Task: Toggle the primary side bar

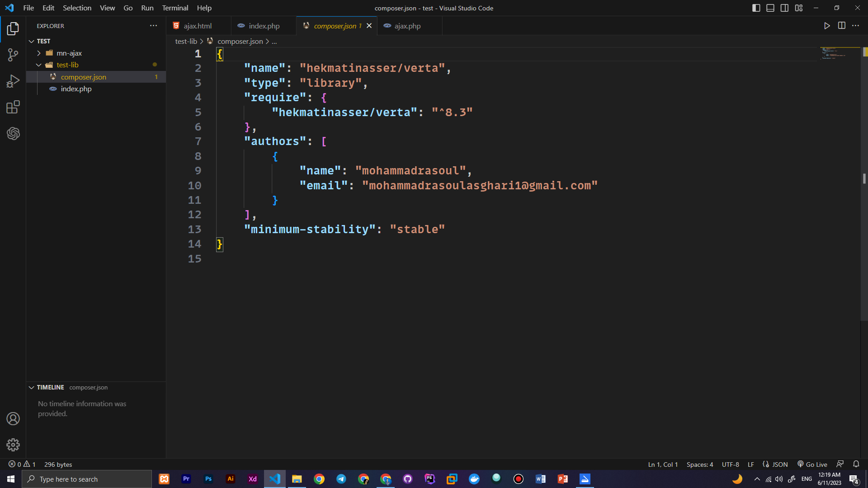Action: 756,8
